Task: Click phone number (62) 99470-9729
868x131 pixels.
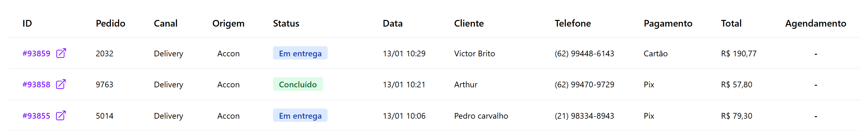Action: coord(584,85)
